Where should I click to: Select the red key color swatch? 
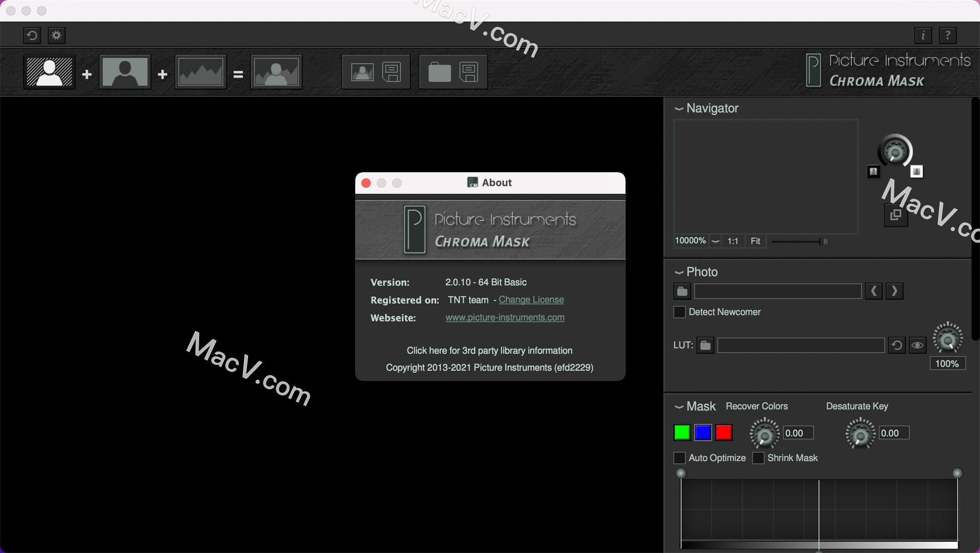pyautogui.click(x=724, y=432)
